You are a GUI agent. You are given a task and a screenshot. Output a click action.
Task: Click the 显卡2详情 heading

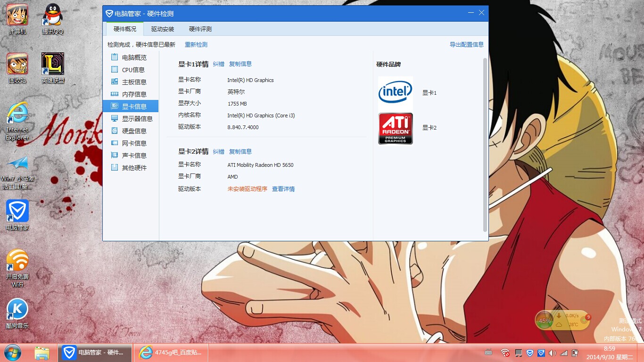click(193, 152)
